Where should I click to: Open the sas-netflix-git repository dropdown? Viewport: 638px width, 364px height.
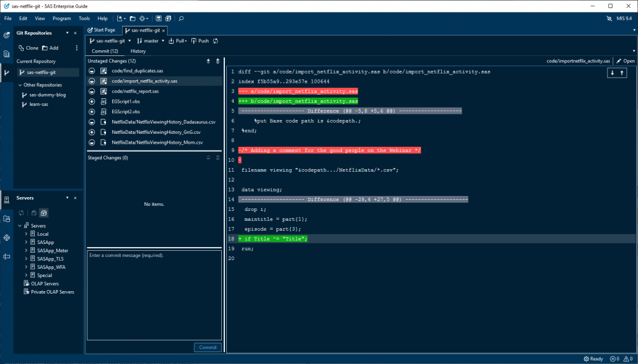click(x=130, y=40)
